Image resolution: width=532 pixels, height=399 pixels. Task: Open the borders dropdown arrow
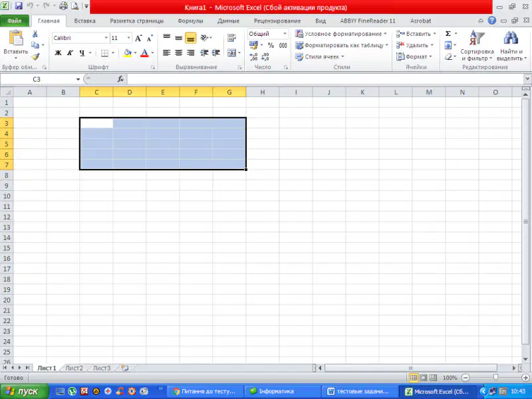point(113,53)
